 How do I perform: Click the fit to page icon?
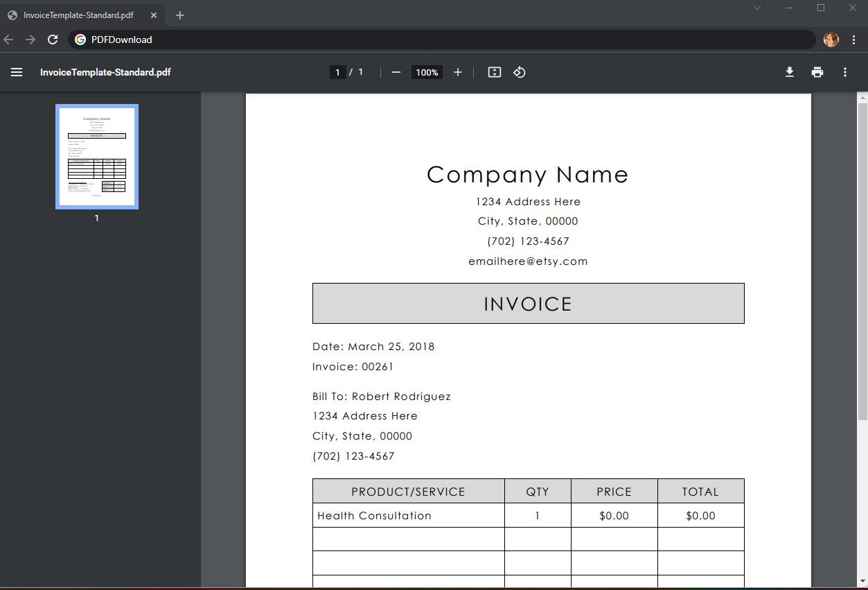(494, 72)
